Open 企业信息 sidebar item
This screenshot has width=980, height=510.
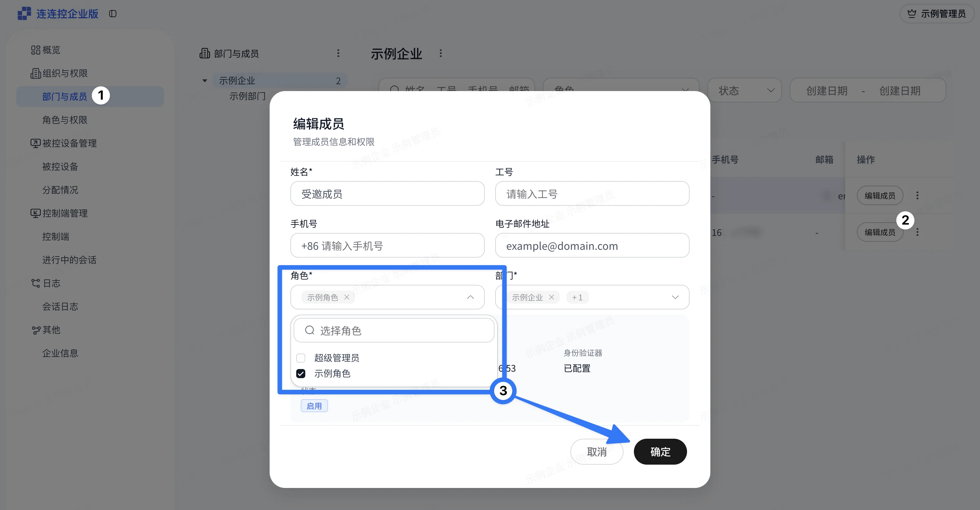(60, 353)
